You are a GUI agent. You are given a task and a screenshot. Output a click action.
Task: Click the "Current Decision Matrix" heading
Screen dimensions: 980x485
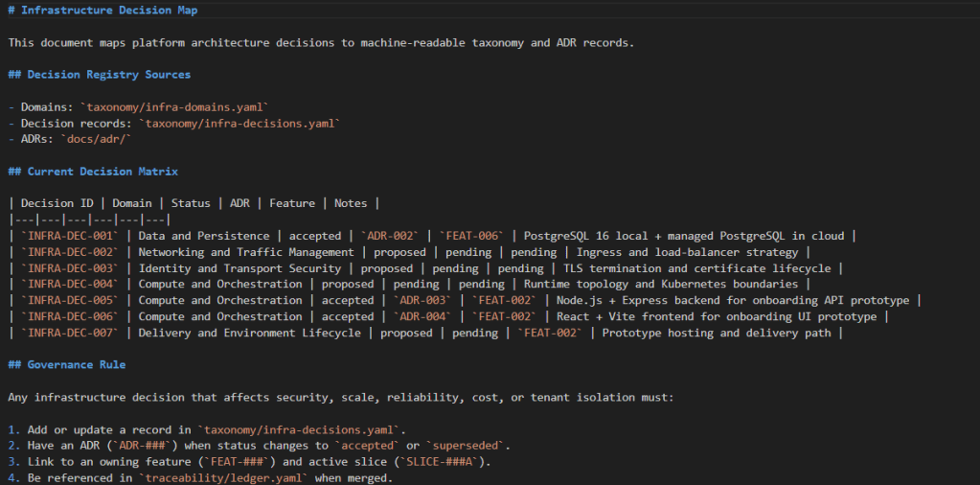point(103,172)
